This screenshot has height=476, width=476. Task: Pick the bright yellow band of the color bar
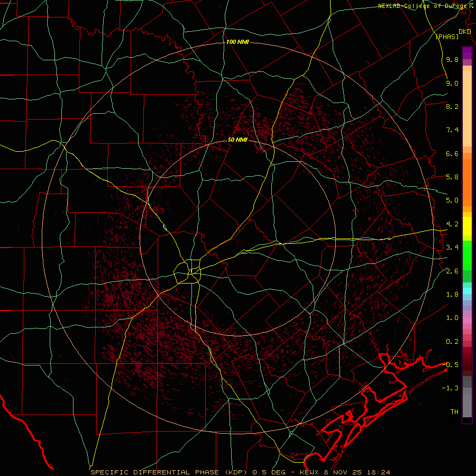pyautogui.click(x=467, y=226)
